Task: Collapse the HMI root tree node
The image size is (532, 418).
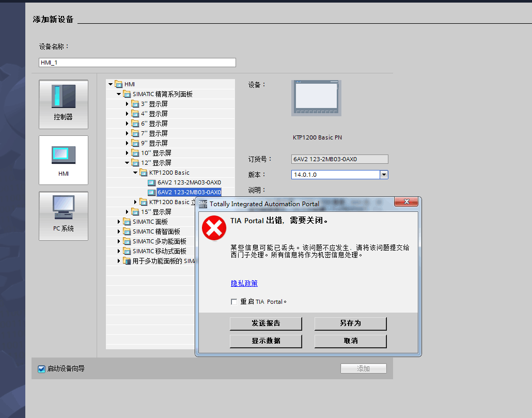Action: point(111,84)
